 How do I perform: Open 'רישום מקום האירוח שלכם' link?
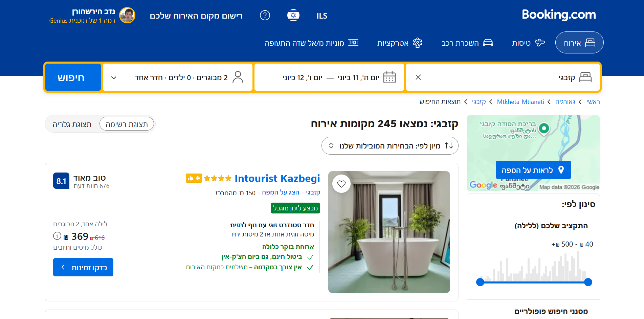(x=196, y=16)
